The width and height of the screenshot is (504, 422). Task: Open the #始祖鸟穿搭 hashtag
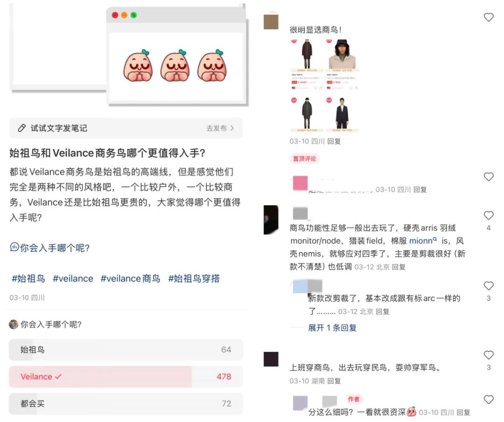click(x=194, y=279)
